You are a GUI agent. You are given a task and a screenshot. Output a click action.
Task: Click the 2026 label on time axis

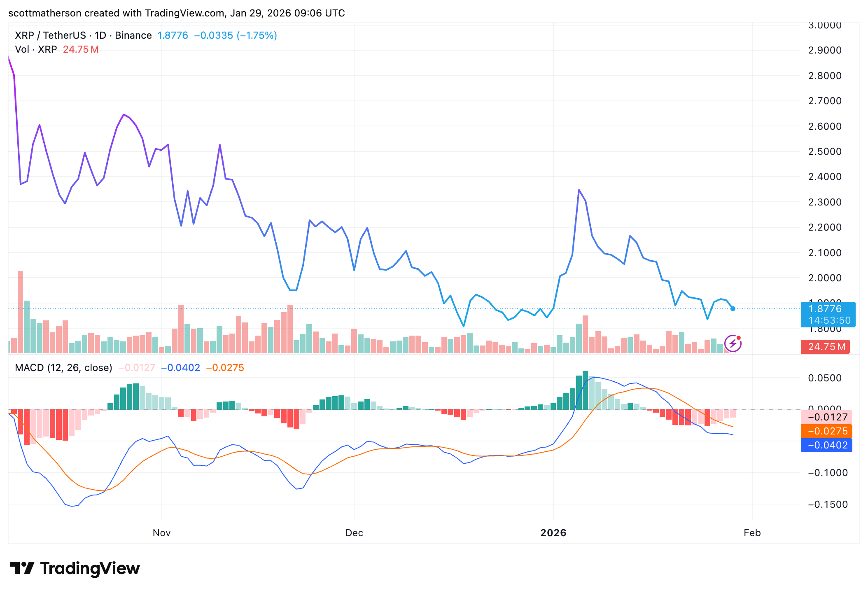pos(553,533)
